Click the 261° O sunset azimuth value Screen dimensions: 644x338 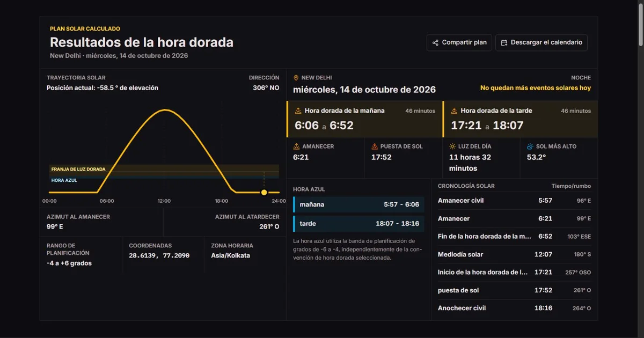point(269,227)
